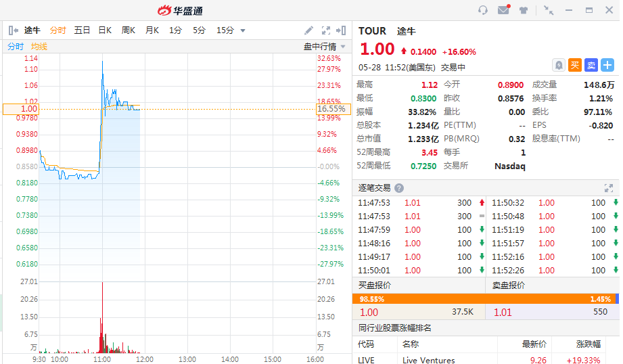
Task: Toggle the right-side quote panel
Action: click(342, 30)
